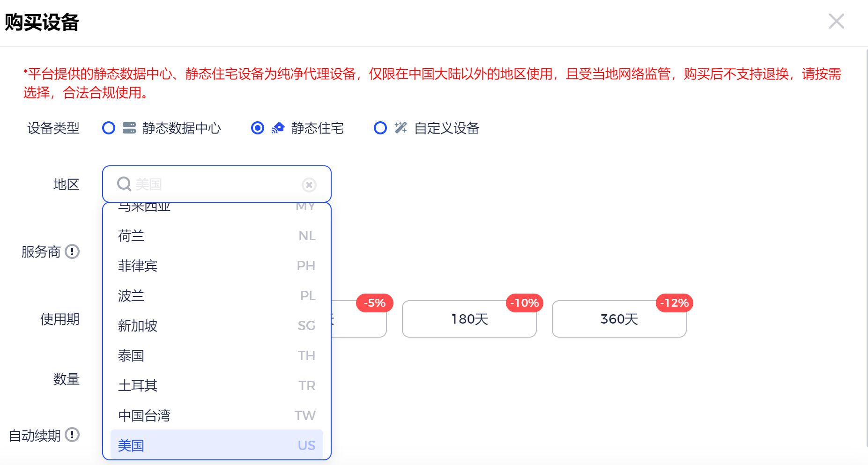This screenshot has height=465, width=868.
Task: Select the 静态数据中心 radio button
Action: [109, 128]
